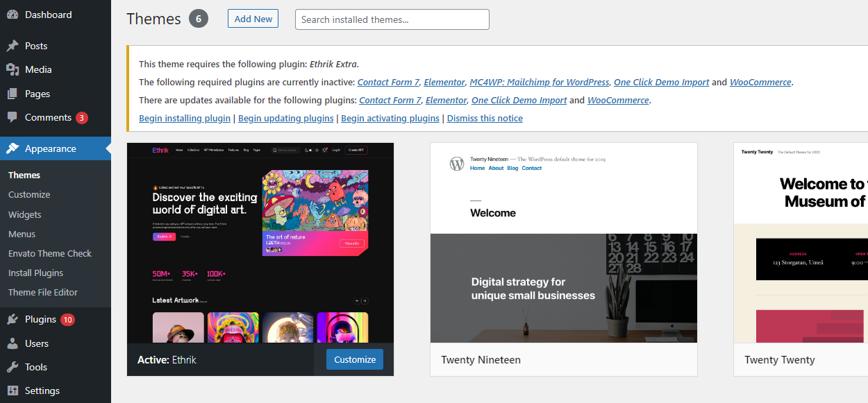
Task: Select Envato Theme Check menu item
Action: 50,253
